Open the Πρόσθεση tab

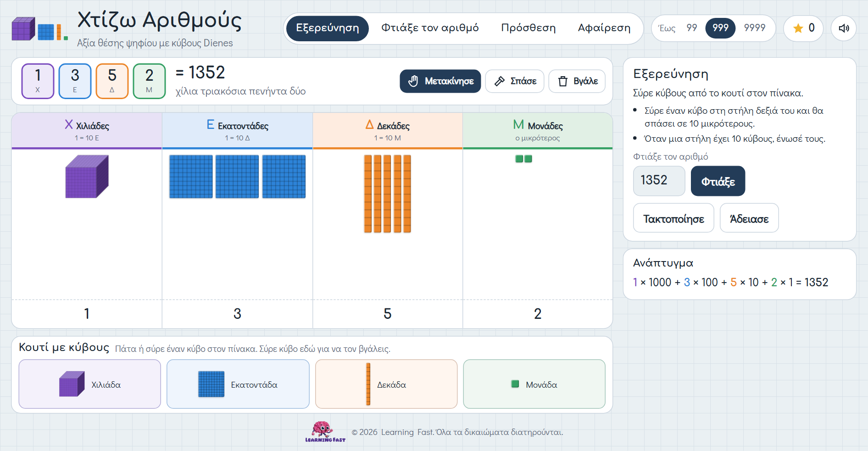(529, 28)
